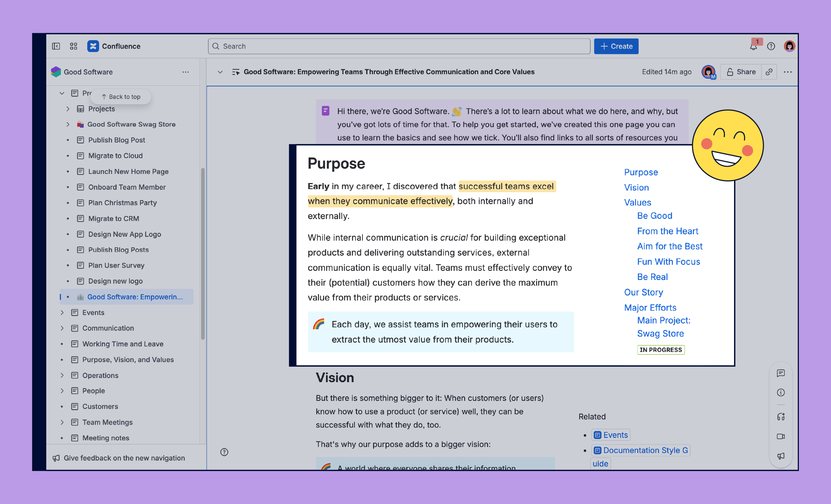Click the help icon at bottom of page

point(224,452)
